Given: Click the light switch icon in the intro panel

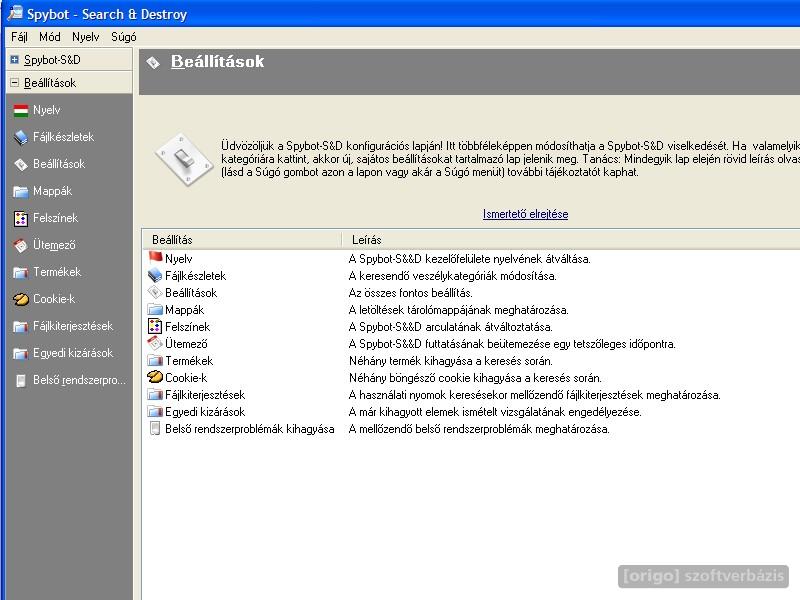Looking at the screenshot, I should [184, 160].
